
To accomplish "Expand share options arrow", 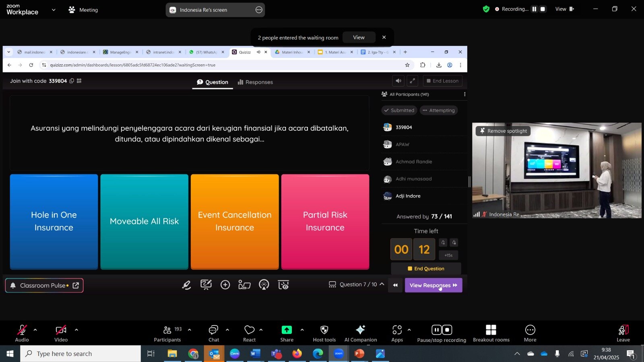I will [x=302, y=330].
